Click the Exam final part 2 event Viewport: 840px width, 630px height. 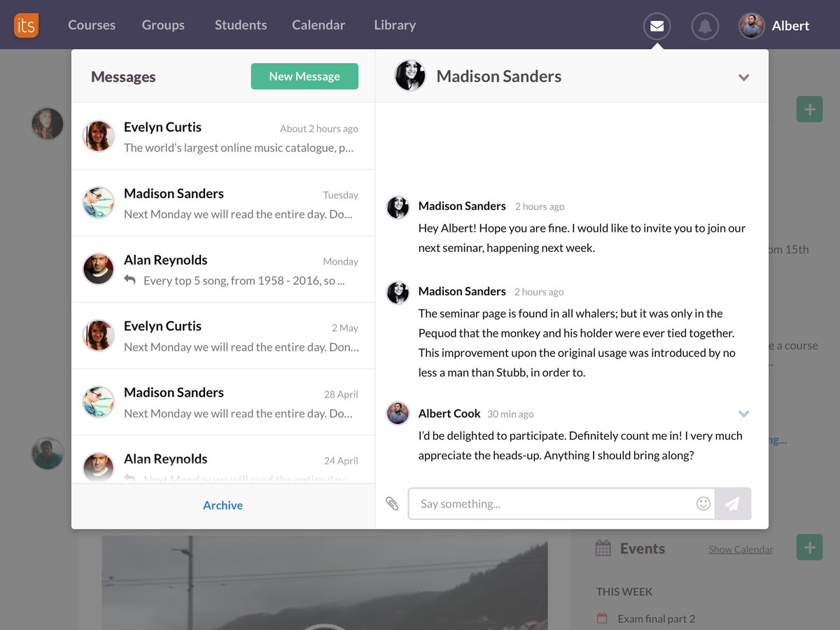657,619
